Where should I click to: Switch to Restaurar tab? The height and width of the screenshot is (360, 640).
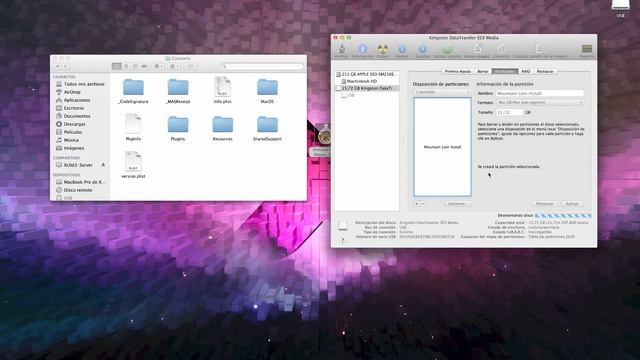(x=545, y=71)
